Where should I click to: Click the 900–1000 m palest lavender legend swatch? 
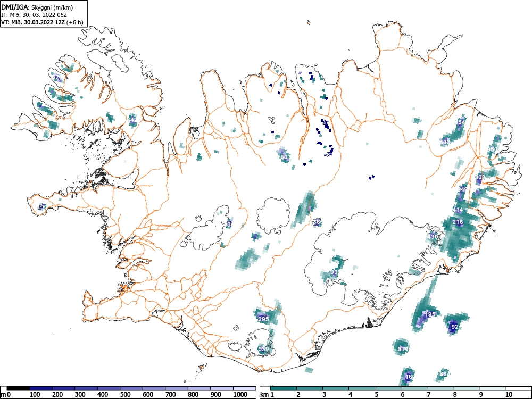click(222, 388)
